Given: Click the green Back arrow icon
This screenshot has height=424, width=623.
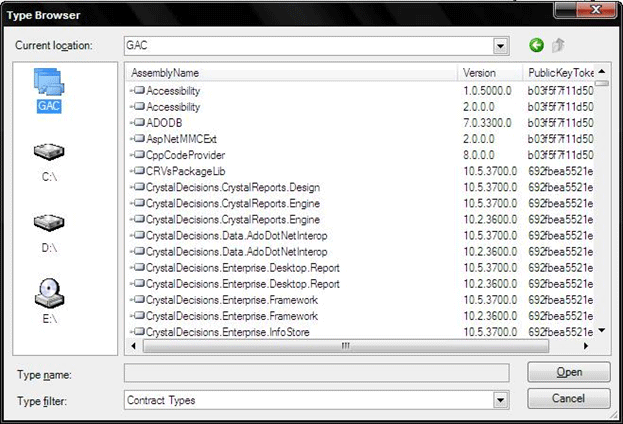Looking at the screenshot, I should (x=536, y=45).
